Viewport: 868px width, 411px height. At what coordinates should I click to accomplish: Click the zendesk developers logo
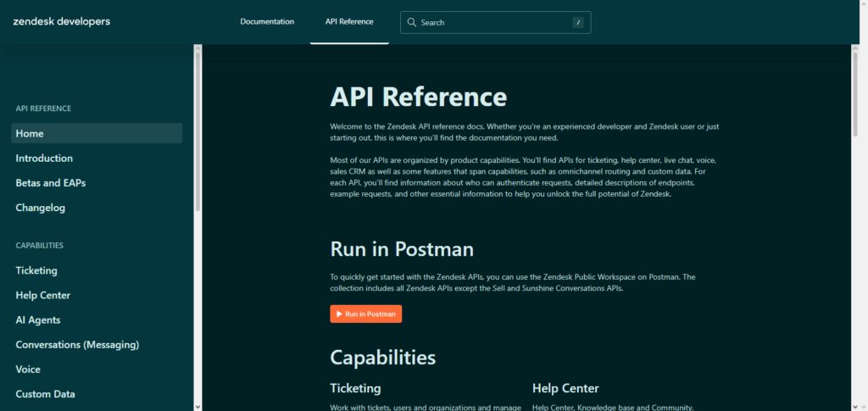point(61,21)
